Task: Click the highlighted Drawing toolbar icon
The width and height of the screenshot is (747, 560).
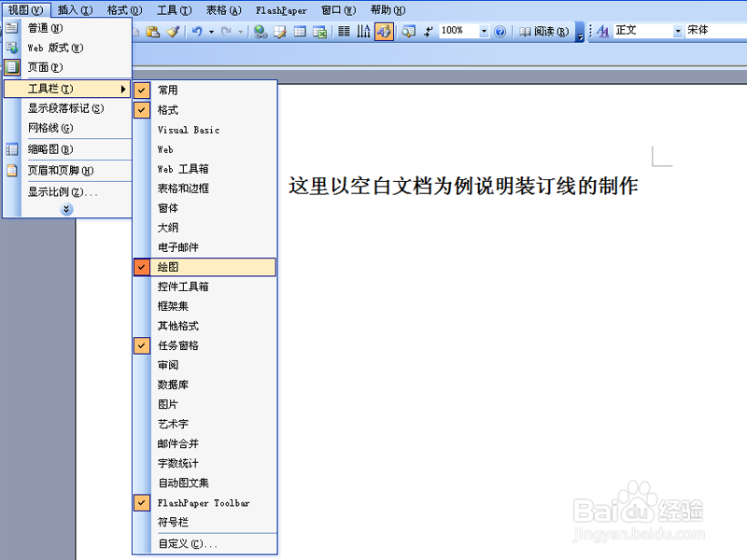Action: [x=385, y=30]
